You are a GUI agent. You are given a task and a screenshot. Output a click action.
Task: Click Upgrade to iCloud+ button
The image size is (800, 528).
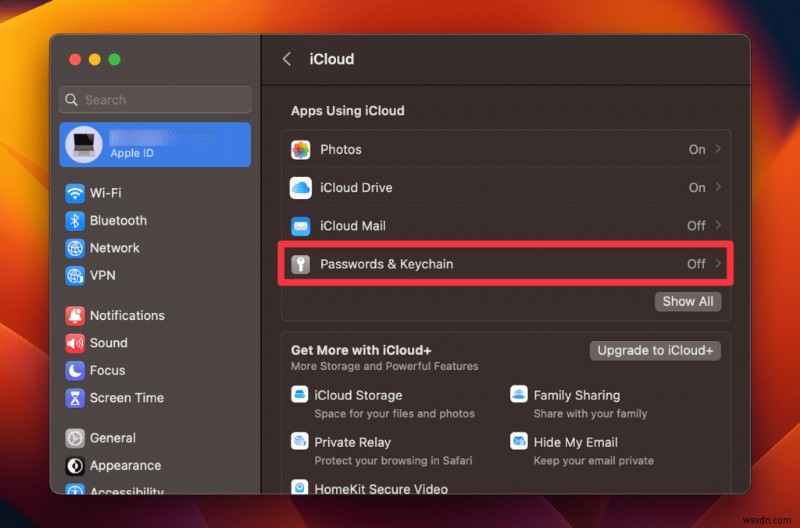click(x=655, y=350)
